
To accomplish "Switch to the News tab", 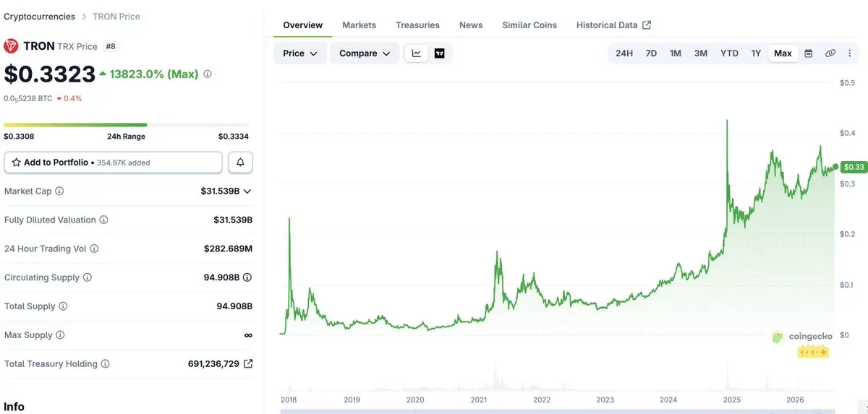I will [x=471, y=25].
